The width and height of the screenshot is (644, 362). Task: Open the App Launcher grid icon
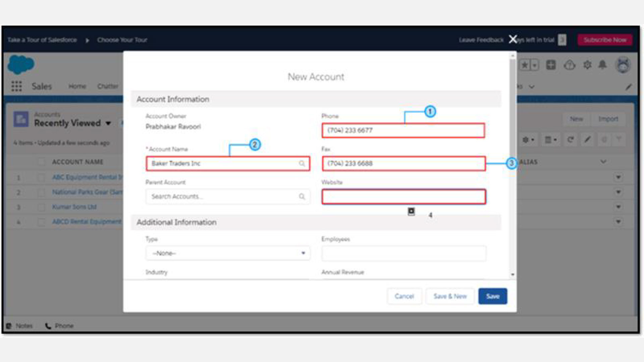tap(16, 86)
